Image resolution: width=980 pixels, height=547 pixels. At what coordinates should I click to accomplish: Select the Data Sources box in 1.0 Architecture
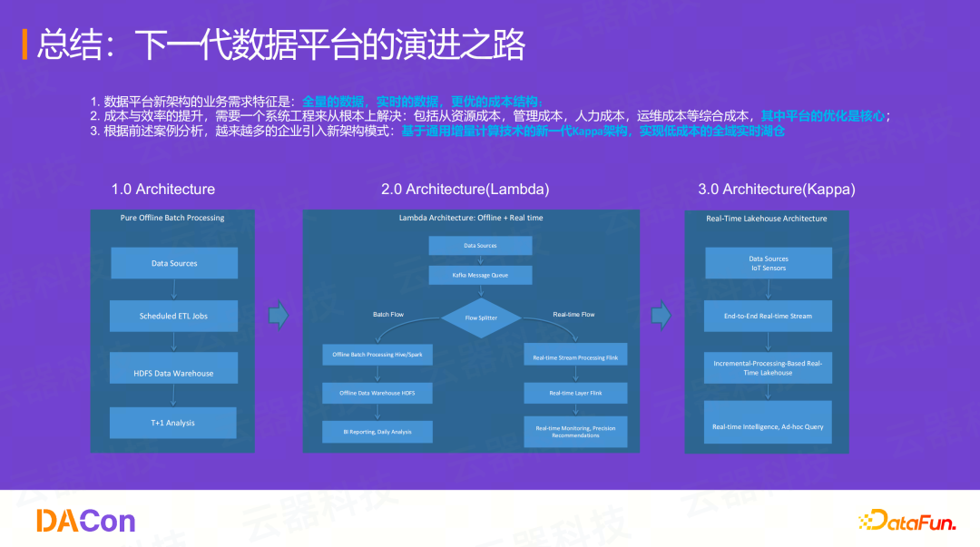172,263
